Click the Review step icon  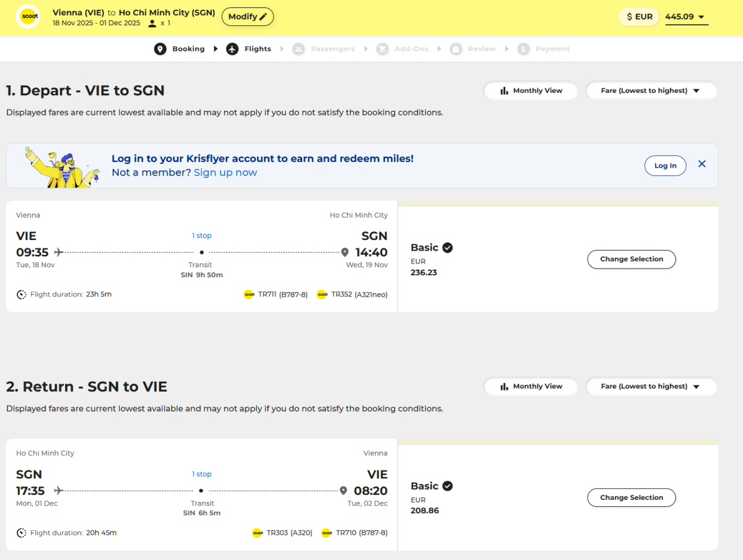coord(456,49)
